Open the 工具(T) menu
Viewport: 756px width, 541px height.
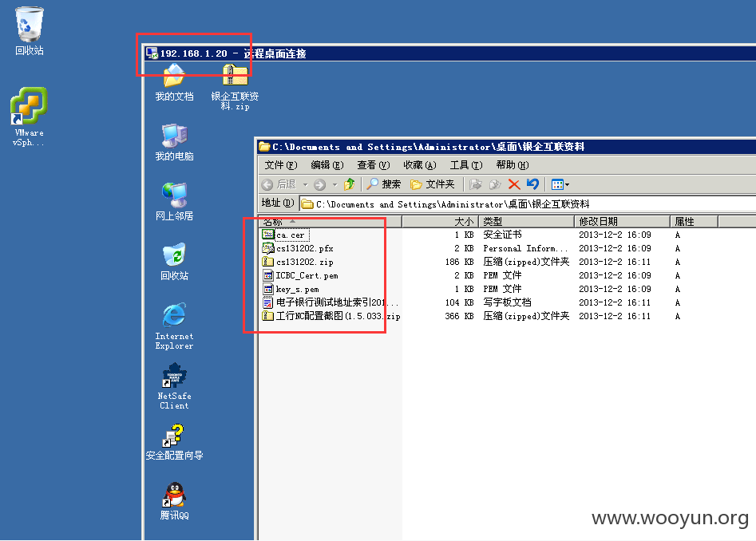pos(466,165)
